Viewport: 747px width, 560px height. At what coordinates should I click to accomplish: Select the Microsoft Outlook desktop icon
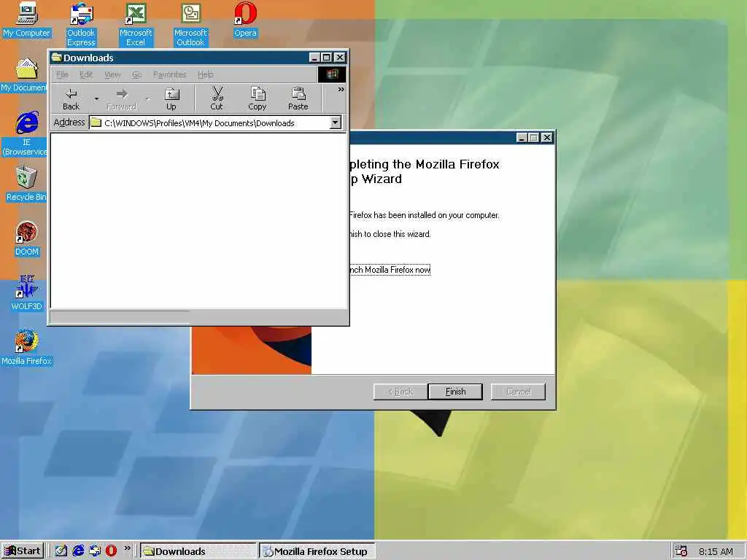coord(190,25)
